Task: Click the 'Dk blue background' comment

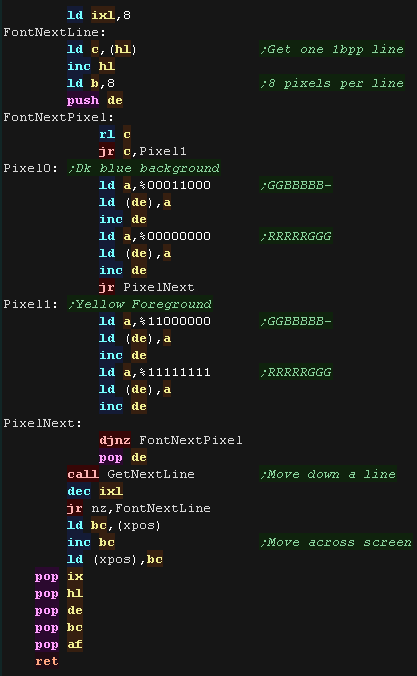Action: (x=144, y=168)
